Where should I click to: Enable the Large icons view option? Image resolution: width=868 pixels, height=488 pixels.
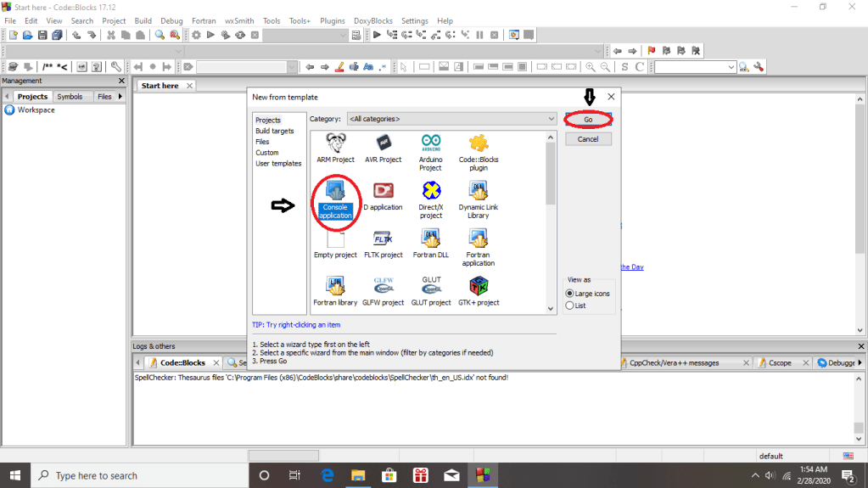pyautogui.click(x=570, y=294)
